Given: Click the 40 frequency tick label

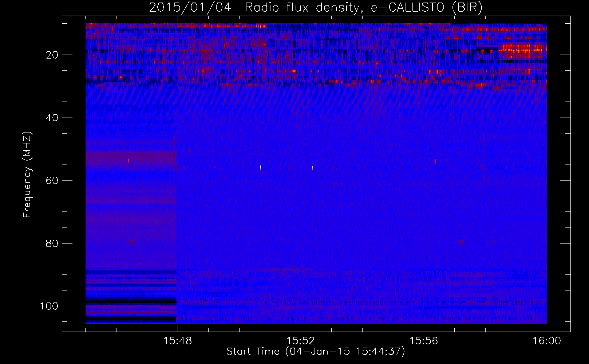Looking at the screenshot, I should 52,118.
